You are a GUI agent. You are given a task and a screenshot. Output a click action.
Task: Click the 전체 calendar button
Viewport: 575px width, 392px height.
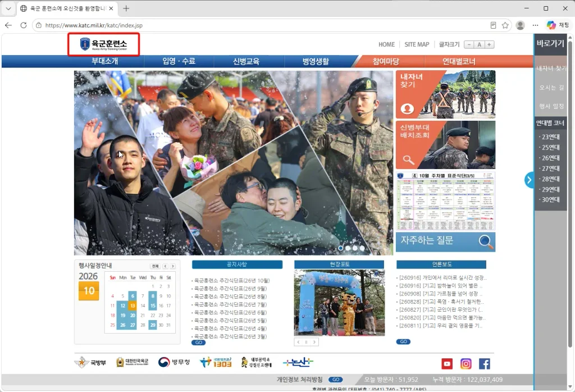pyautogui.click(x=155, y=266)
